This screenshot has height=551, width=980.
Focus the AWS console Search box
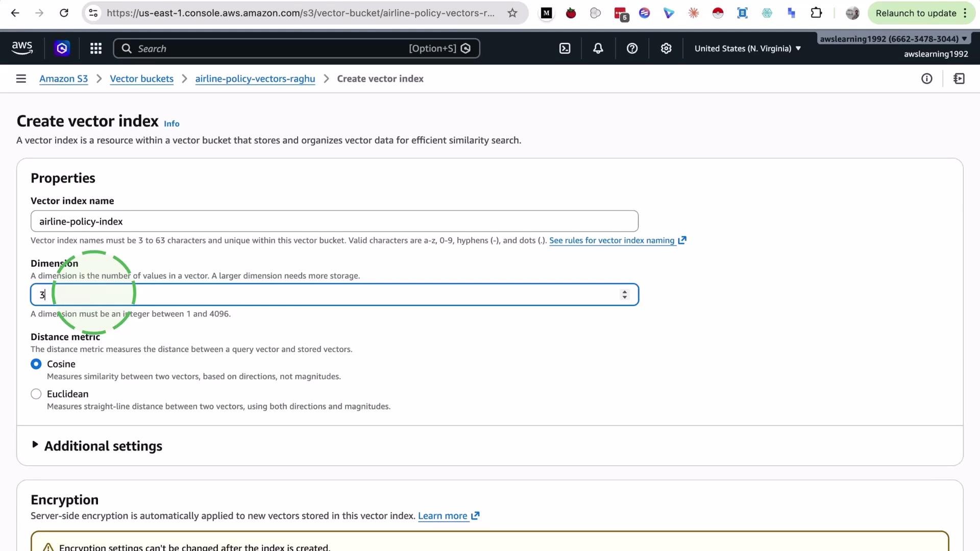coord(297,48)
